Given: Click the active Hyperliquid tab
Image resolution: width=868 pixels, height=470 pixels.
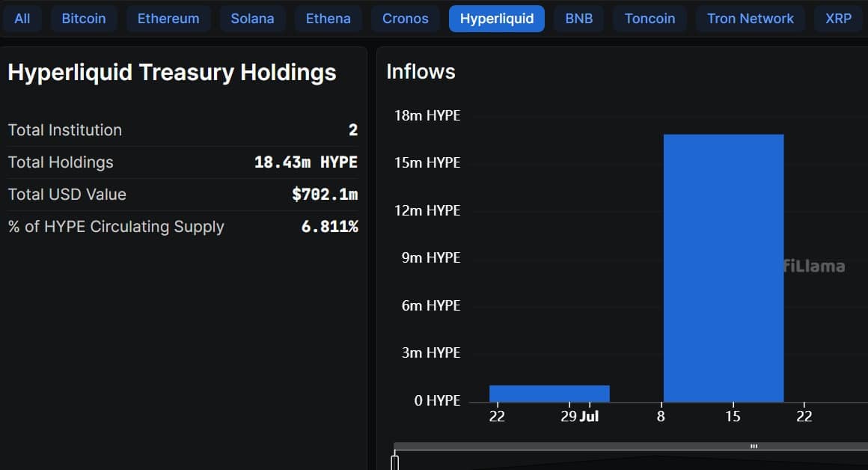Looking at the screenshot, I should 497,19.
